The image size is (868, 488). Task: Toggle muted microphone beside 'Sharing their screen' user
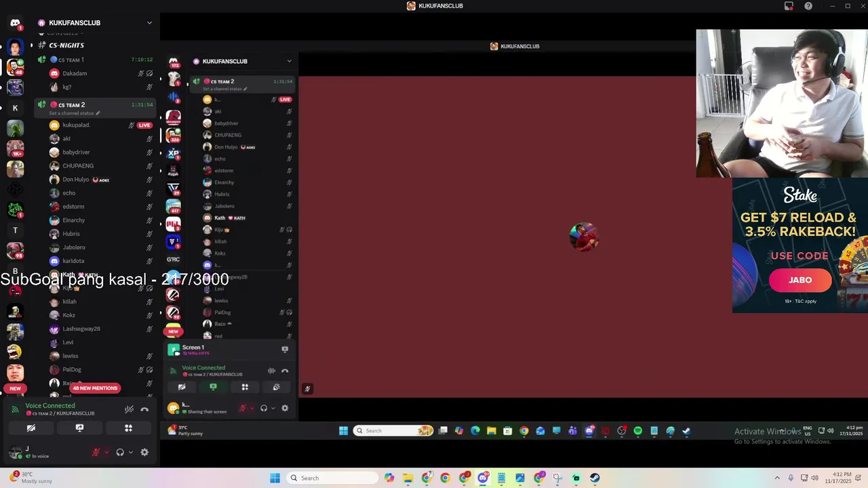pos(242,408)
